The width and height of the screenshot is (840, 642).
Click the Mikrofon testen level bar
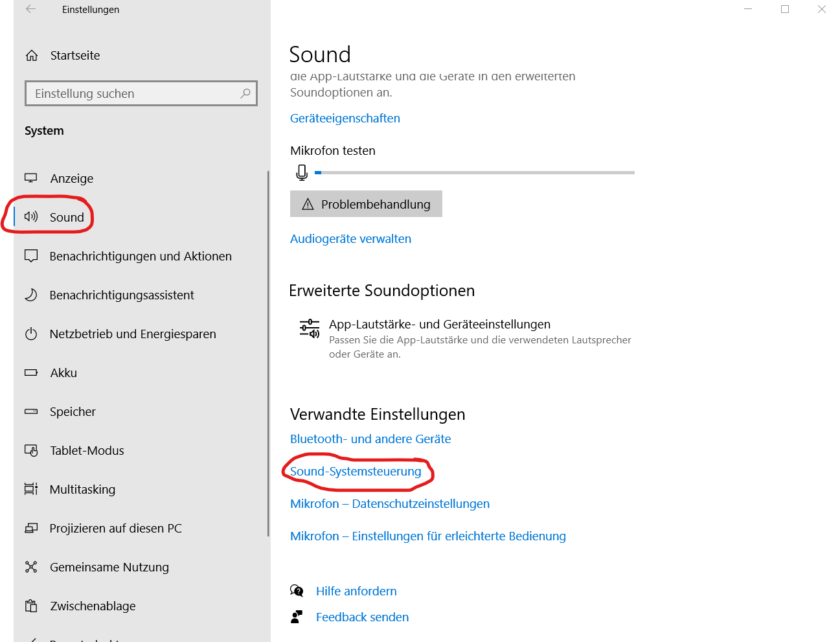(x=474, y=173)
